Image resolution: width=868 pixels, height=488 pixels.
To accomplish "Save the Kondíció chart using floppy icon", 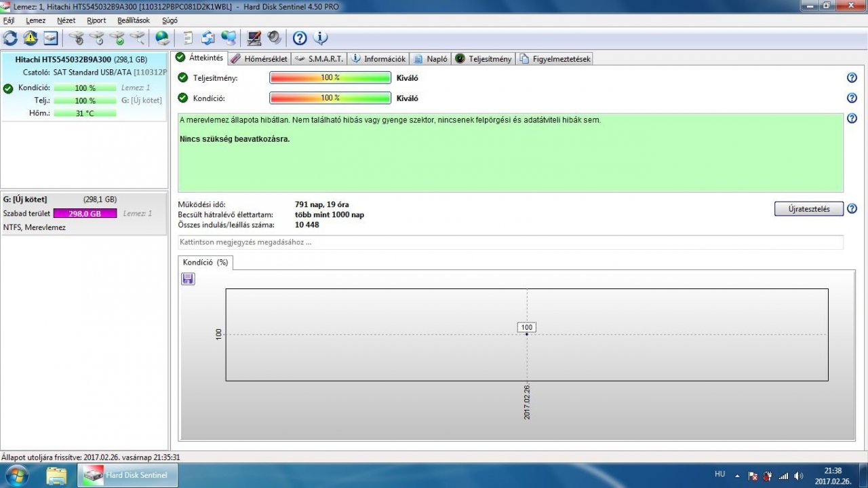I will pyautogui.click(x=188, y=278).
